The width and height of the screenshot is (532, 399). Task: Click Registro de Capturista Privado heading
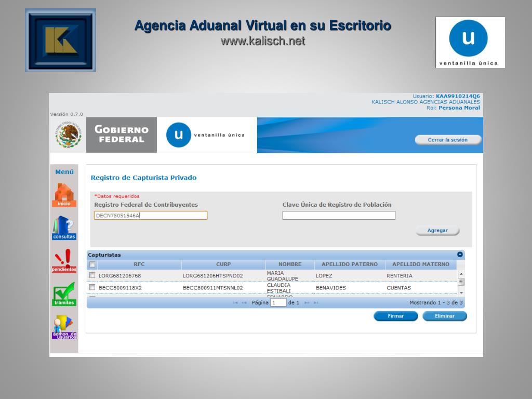tap(143, 178)
